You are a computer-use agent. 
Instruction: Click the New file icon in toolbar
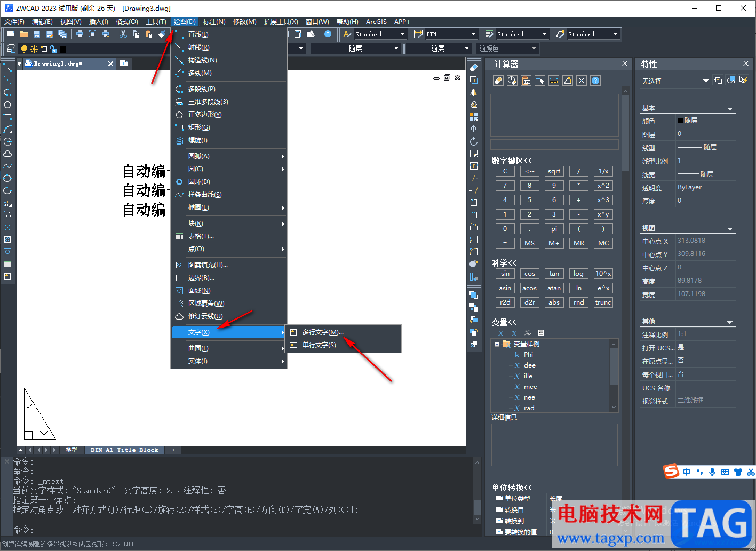pos(11,34)
